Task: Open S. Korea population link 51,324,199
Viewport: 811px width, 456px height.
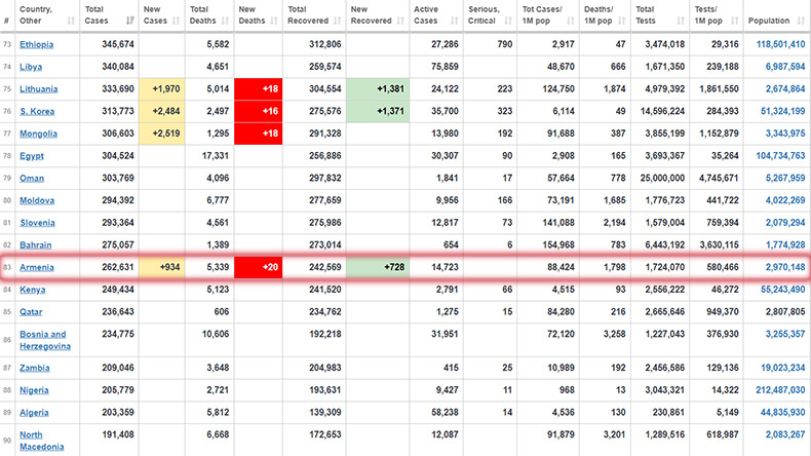Action: point(783,111)
